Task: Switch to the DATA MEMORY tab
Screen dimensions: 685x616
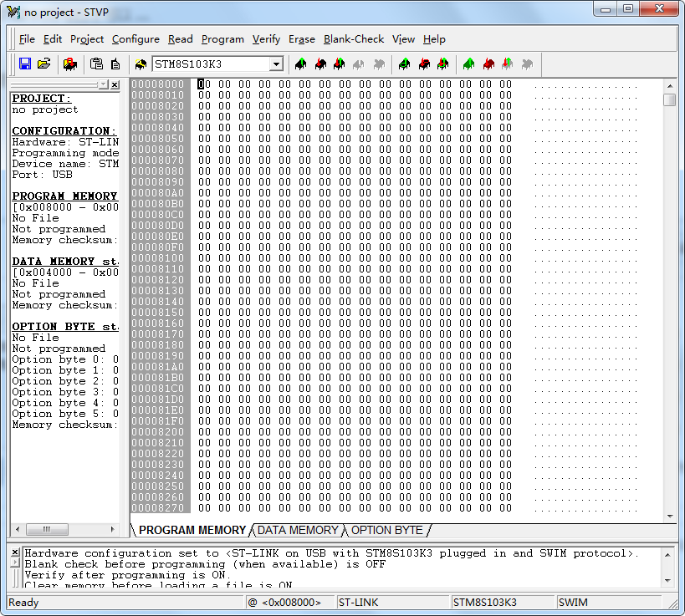Action: (298, 530)
